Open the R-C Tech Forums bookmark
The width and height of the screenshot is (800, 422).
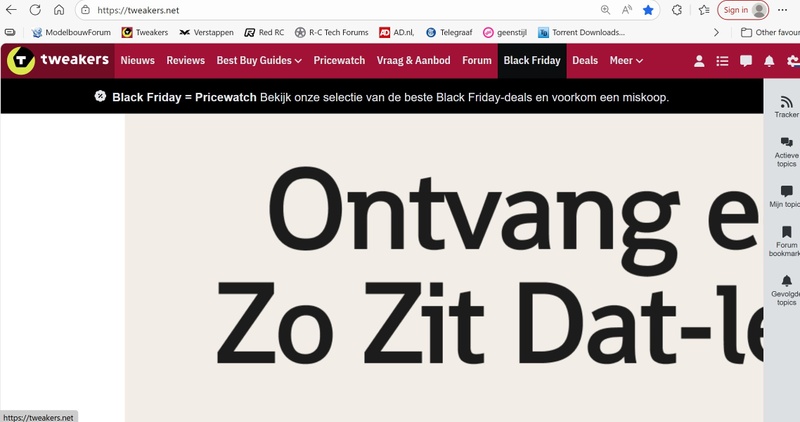pos(332,32)
